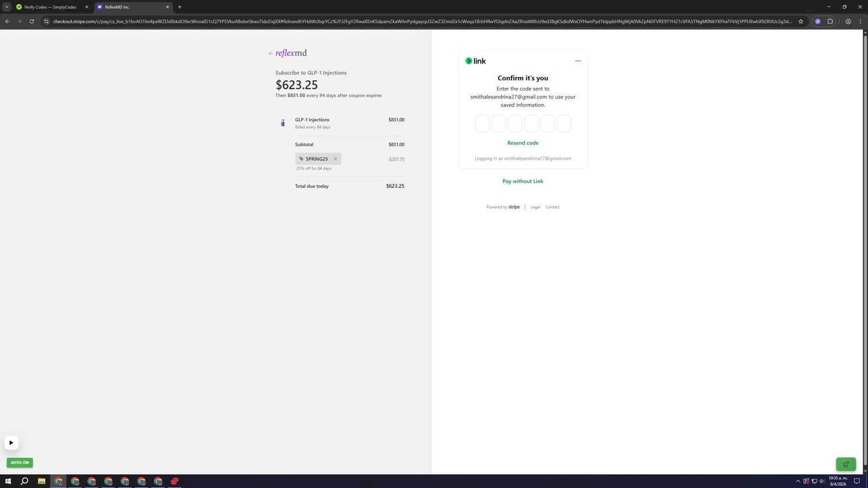Click the checkout.stripe.com address bar
The height and width of the screenshot is (488, 868).
pyautogui.click(x=422, y=21)
